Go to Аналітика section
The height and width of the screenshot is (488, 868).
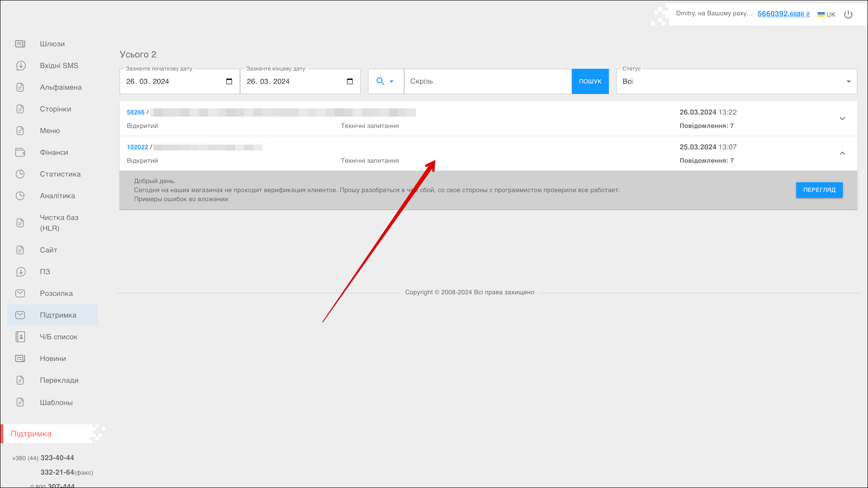pos(57,196)
